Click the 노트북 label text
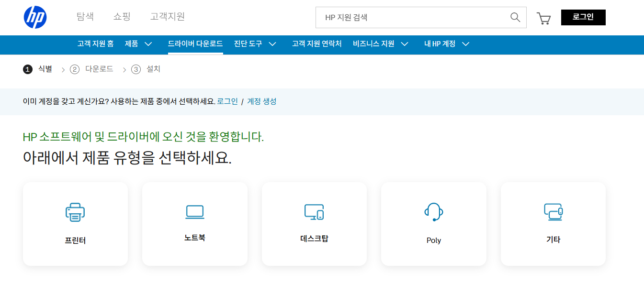 click(195, 238)
